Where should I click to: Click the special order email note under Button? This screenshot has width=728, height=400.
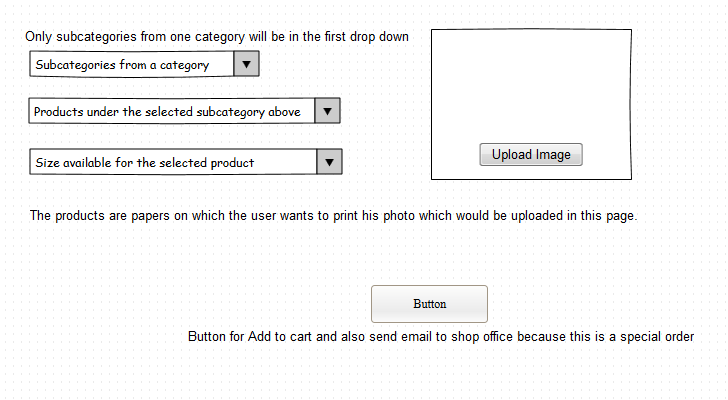pos(441,337)
